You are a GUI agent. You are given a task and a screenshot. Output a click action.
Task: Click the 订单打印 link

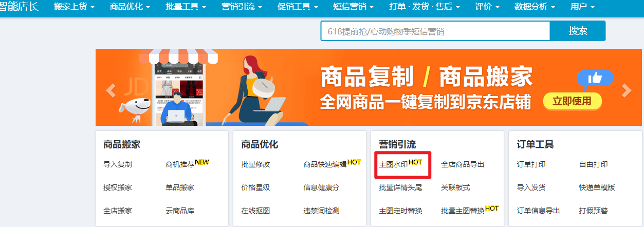[531, 164]
